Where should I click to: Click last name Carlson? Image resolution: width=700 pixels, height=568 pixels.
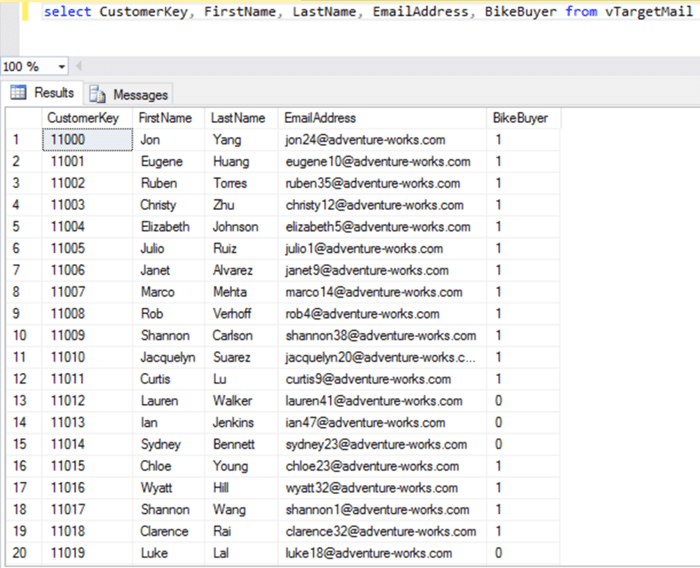point(232,335)
